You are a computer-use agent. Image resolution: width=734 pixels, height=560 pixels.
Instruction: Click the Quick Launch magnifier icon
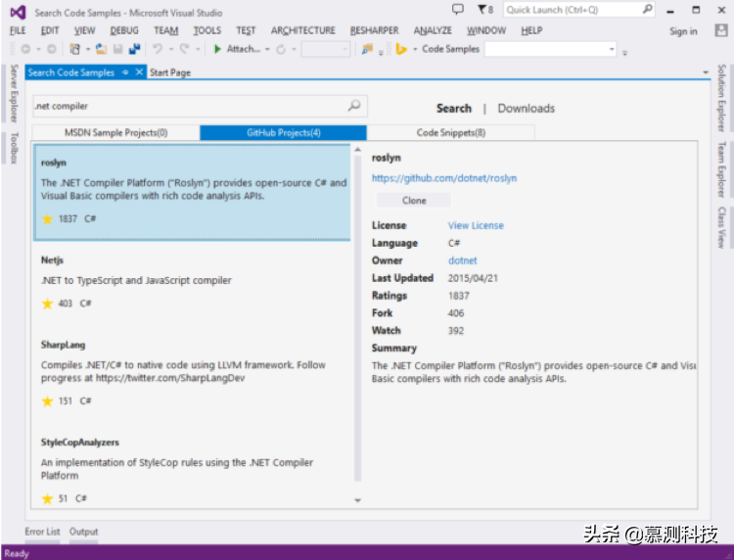point(648,9)
